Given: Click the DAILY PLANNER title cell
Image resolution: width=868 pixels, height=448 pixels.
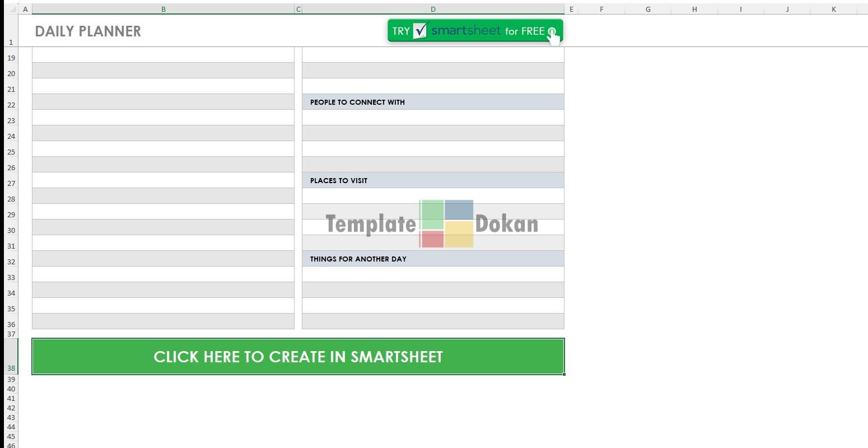Looking at the screenshot, I should click(x=88, y=31).
